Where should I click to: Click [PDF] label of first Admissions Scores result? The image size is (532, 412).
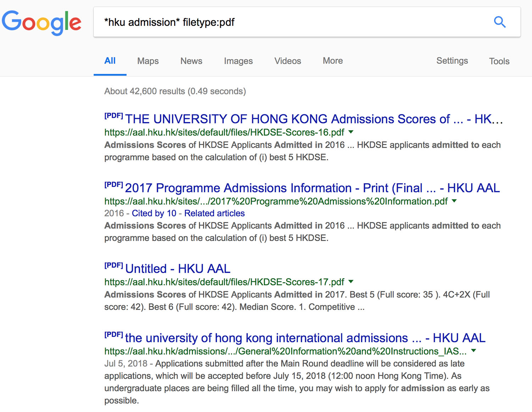113,116
